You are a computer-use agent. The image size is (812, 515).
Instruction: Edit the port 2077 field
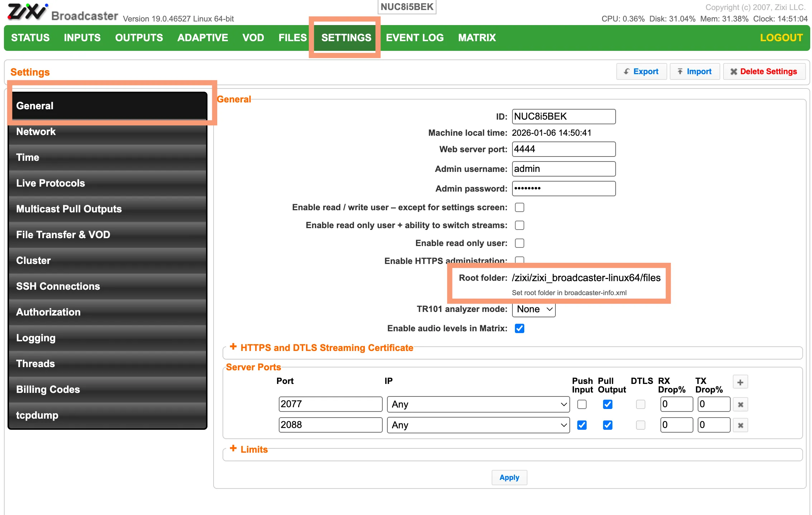330,404
